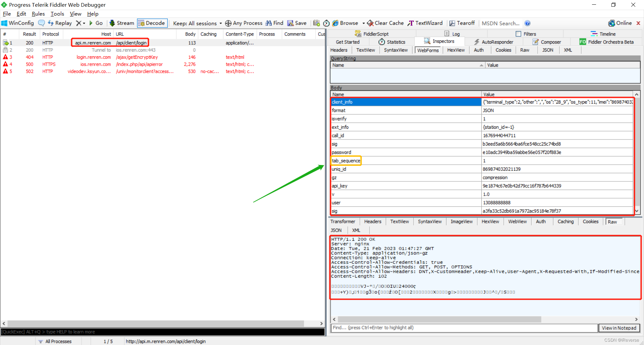
Task: Switch to the Log tab
Action: [x=452, y=34]
